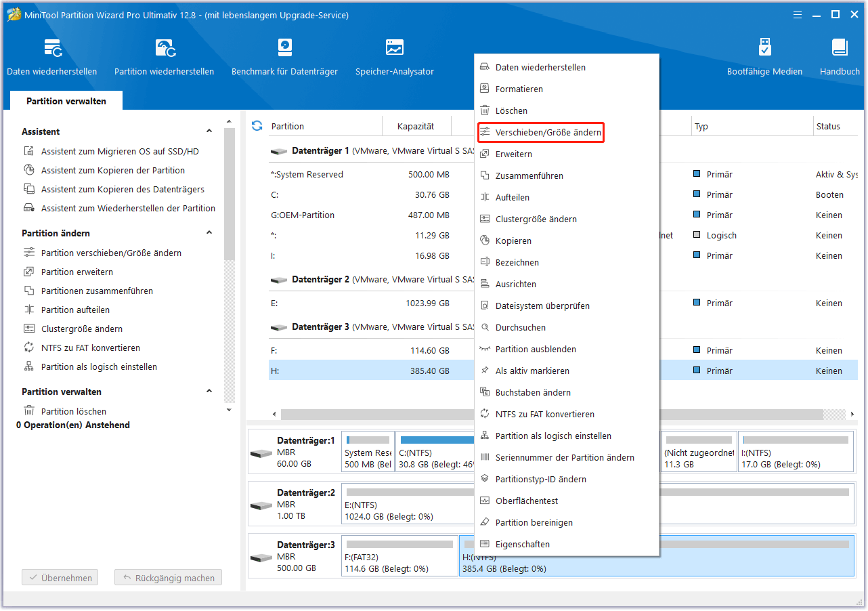868x611 pixels.
Task: Select Verschieben/Größe ändern menu entry
Action: 540,133
